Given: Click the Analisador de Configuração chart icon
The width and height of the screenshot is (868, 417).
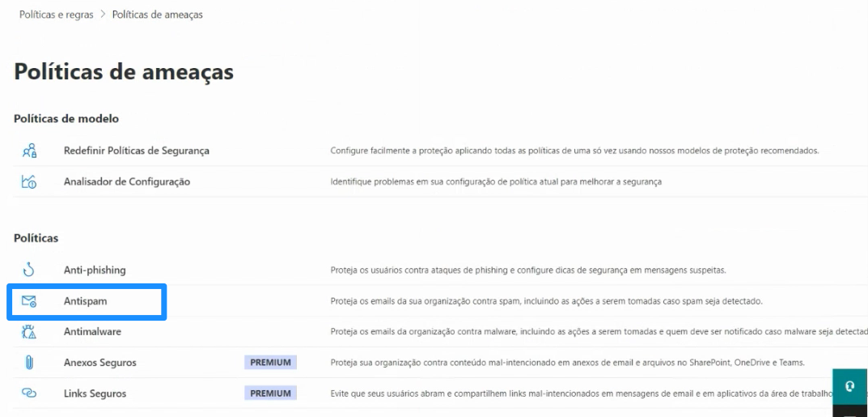Looking at the screenshot, I should point(29,181).
